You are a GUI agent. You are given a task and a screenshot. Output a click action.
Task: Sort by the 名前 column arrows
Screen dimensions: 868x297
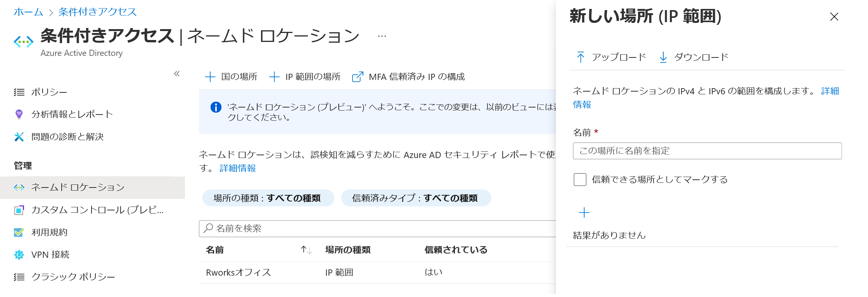point(307,250)
